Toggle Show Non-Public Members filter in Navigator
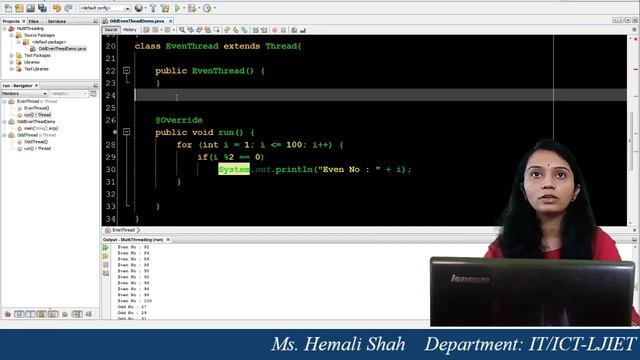This screenshot has width=640, height=360. point(42,314)
